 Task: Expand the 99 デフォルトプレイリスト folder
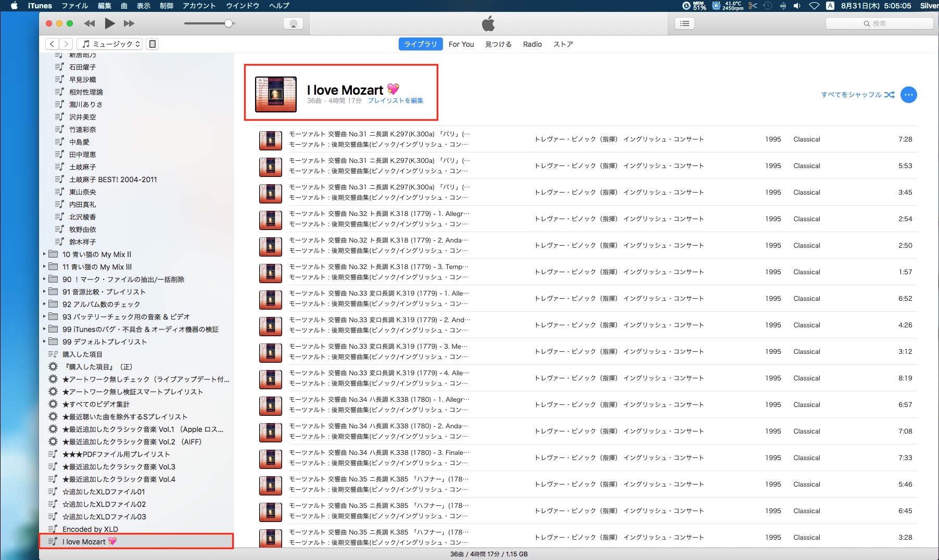point(44,342)
